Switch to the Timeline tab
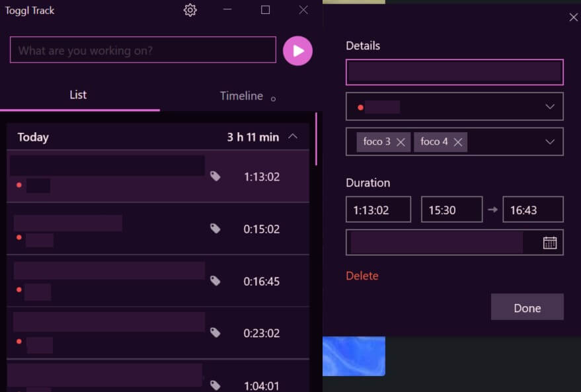 pyautogui.click(x=242, y=96)
